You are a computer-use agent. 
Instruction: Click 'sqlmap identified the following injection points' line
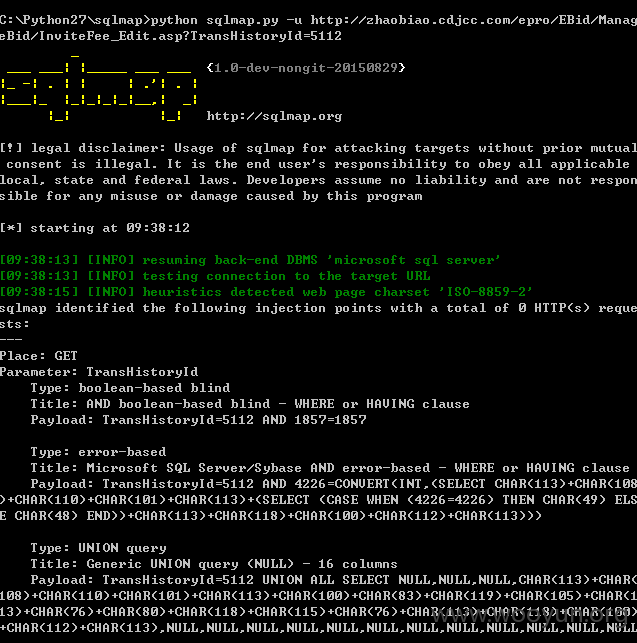(318, 308)
